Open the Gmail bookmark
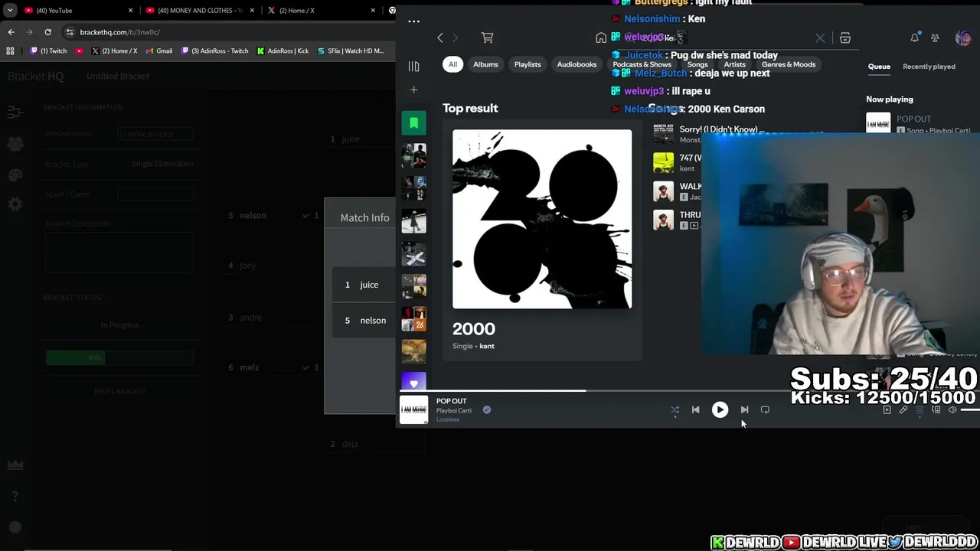 (158, 51)
